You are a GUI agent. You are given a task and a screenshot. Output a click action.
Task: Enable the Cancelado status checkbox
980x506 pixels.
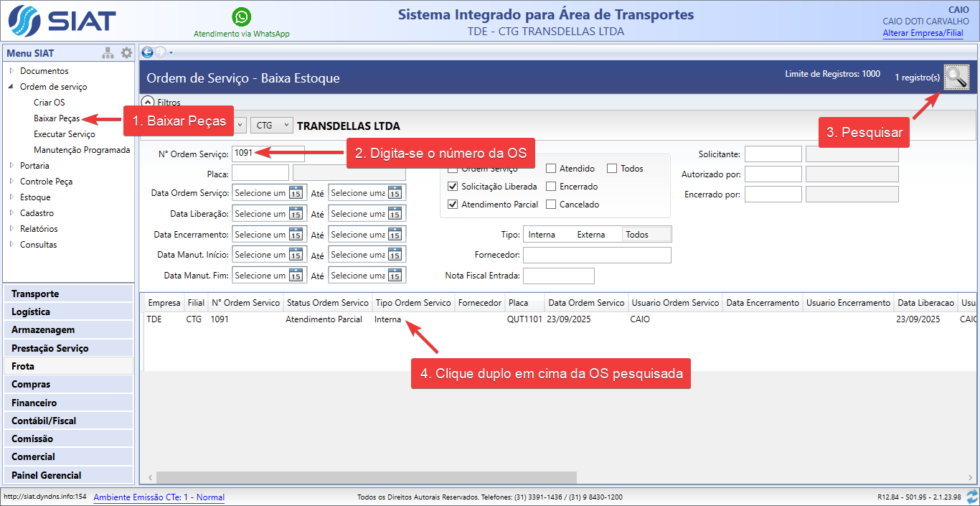point(551,205)
